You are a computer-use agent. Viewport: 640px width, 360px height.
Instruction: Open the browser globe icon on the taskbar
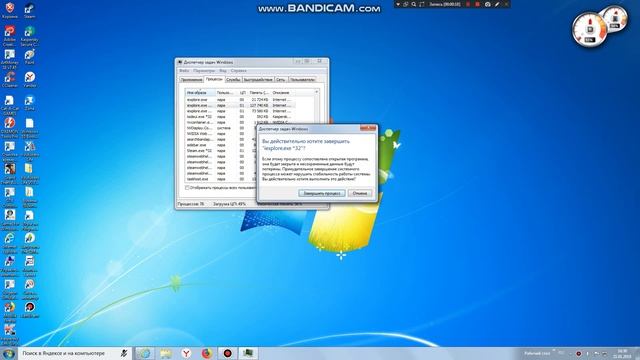click(144, 353)
